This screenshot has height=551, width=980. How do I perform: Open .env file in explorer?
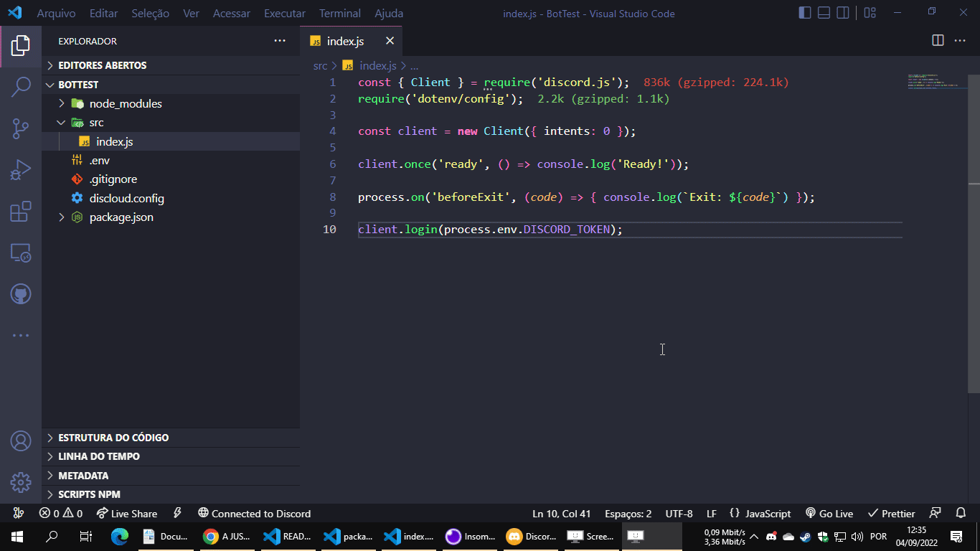click(171, 161)
